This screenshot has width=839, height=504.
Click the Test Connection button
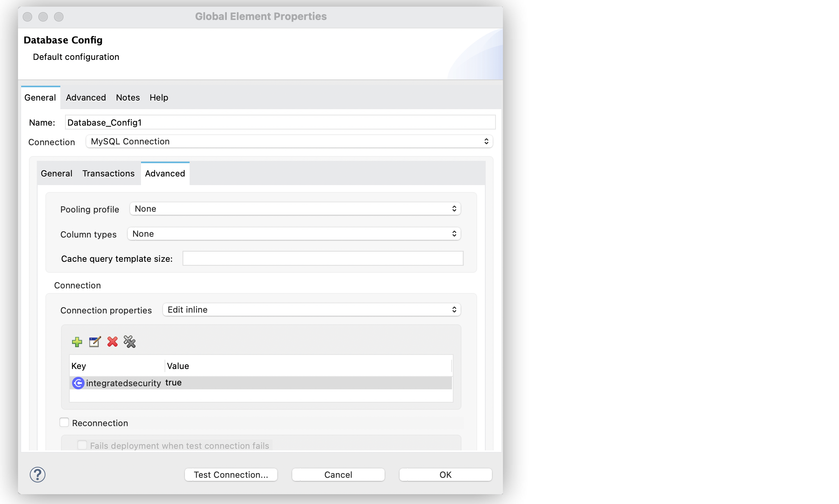(x=231, y=474)
